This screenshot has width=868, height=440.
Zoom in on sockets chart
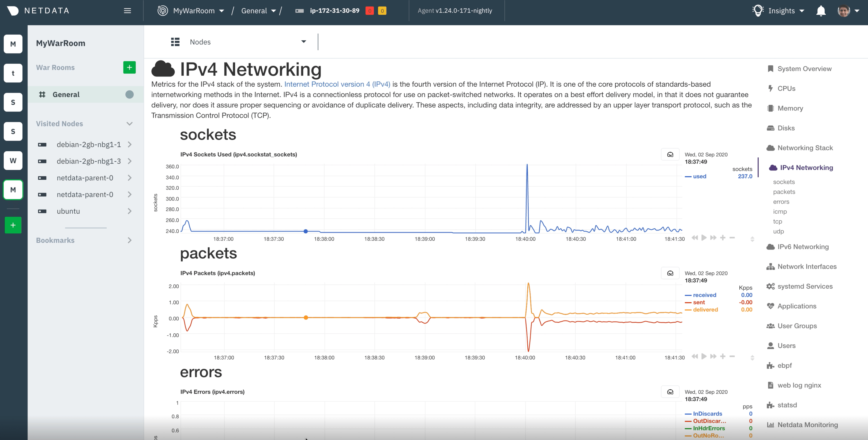coord(722,238)
